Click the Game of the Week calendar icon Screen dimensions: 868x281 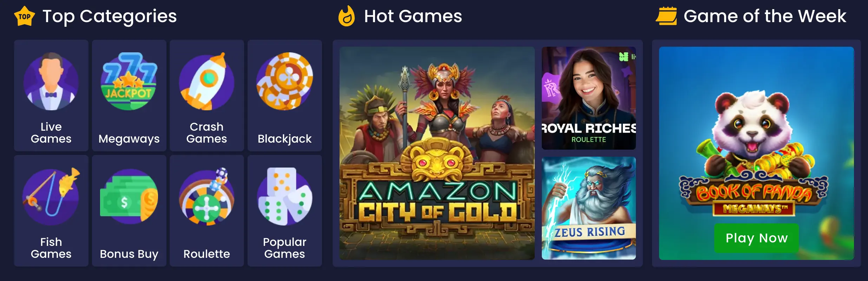(x=666, y=16)
